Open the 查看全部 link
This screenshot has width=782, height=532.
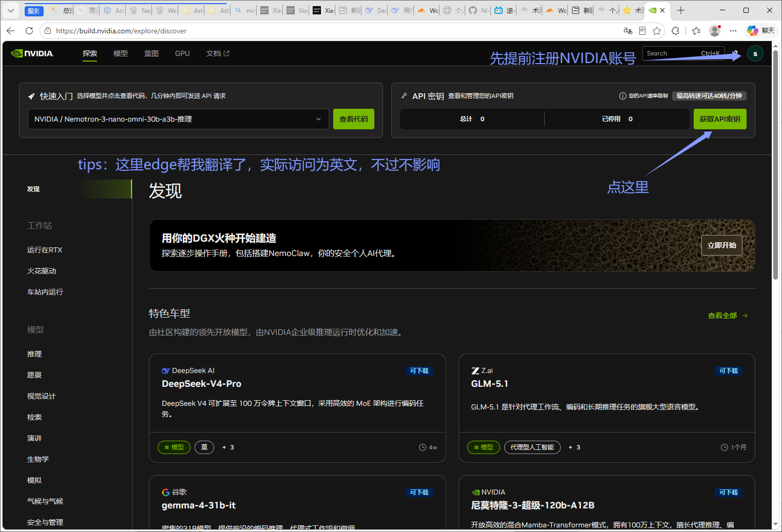click(728, 316)
